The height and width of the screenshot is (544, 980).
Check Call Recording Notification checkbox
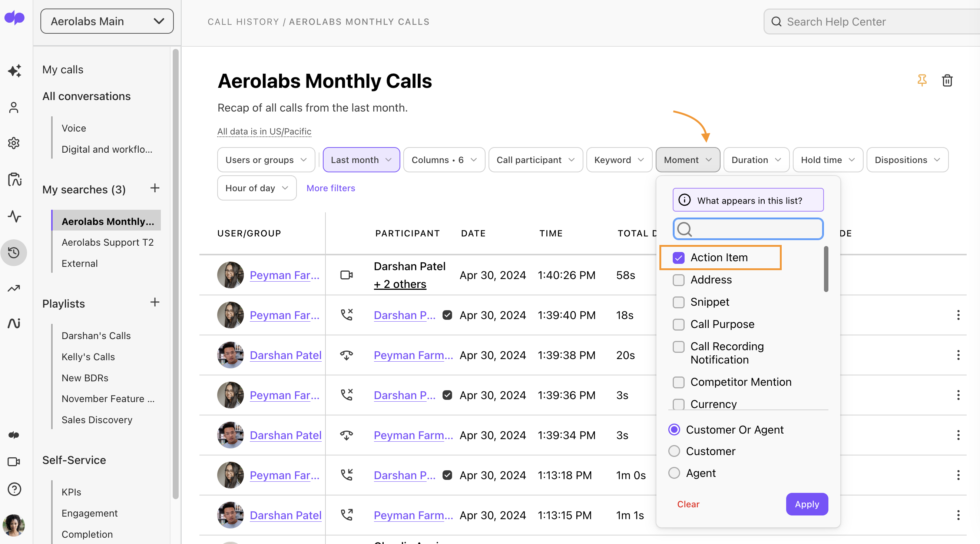678,346
